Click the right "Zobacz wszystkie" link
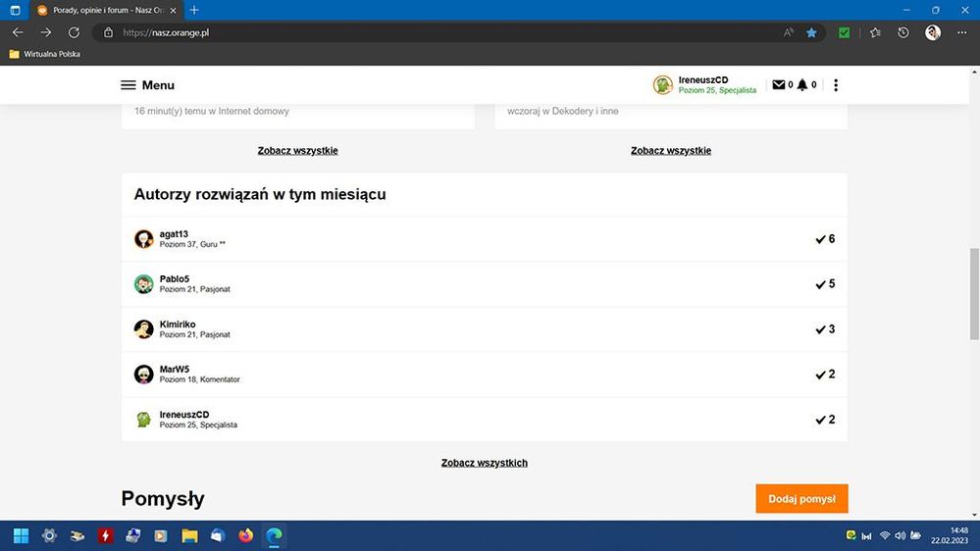980x551 pixels. click(x=671, y=151)
